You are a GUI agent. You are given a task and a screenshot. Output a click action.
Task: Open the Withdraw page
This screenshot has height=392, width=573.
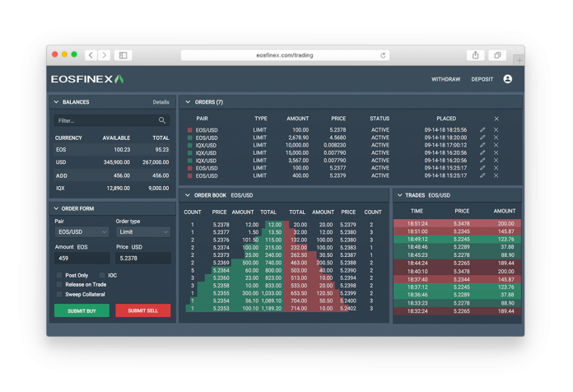(x=446, y=79)
